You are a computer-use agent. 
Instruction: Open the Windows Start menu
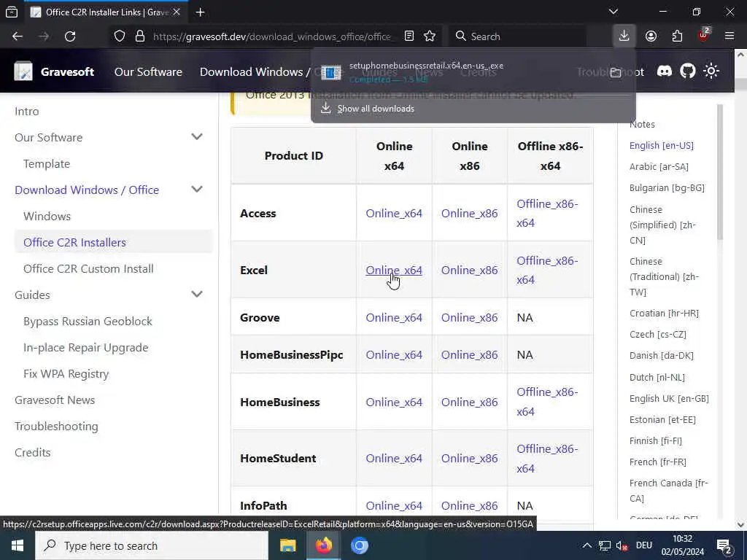18,545
